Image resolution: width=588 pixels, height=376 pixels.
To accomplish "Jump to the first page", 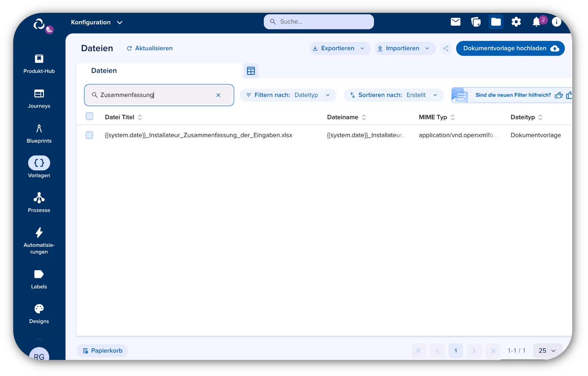I will tap(419, 351).
